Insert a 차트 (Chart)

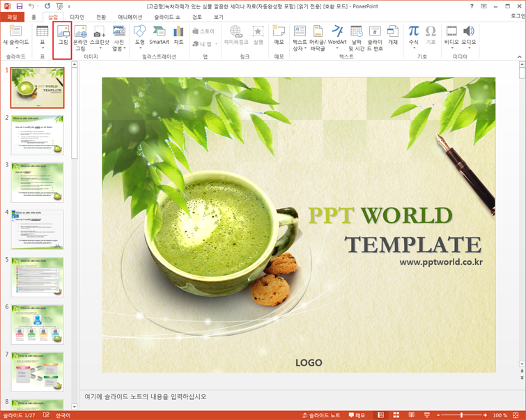[178, 35]
